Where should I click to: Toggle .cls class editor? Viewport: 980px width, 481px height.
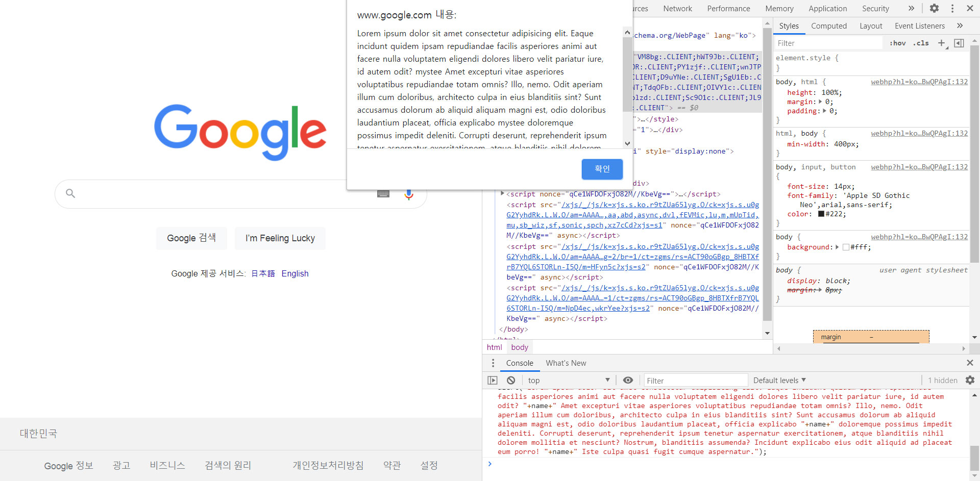[x=921, y=43]
